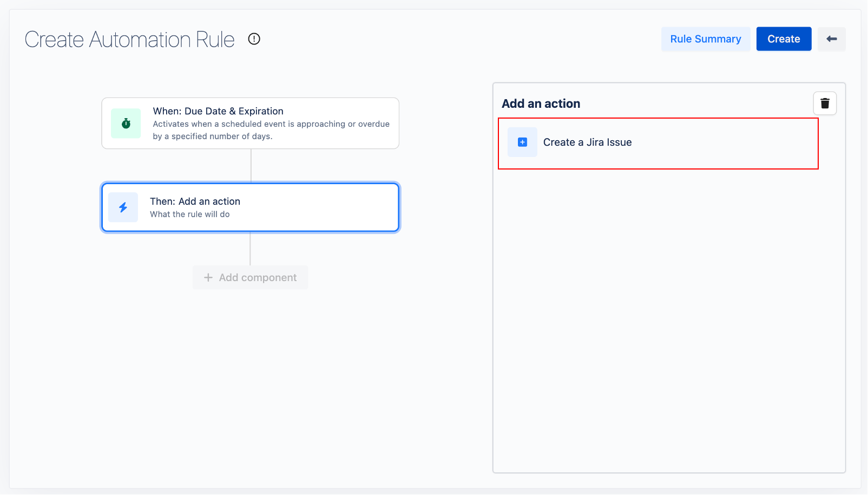Click the plus icon in Add component
The width and height of the screenshot is (868, 495).
point(208,277)
